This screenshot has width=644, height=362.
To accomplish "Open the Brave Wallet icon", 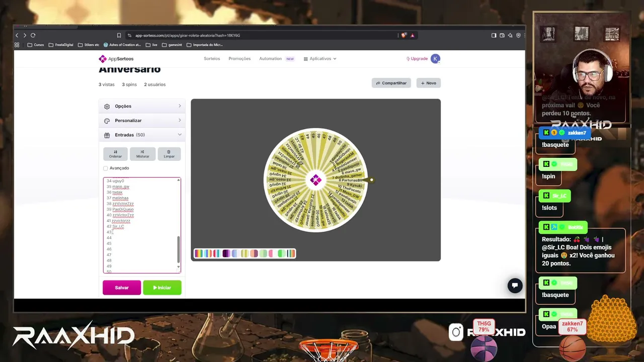I will [502, 35].
